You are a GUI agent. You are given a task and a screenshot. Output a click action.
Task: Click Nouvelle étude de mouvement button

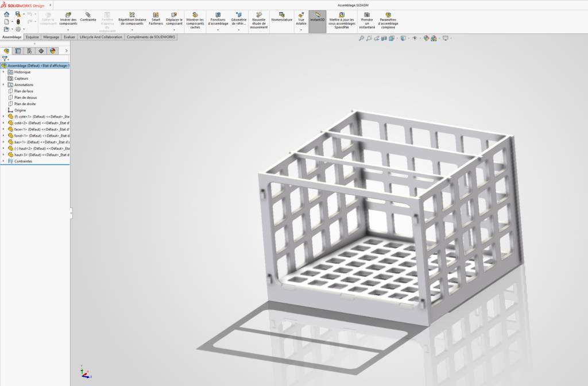pos(259,21)
